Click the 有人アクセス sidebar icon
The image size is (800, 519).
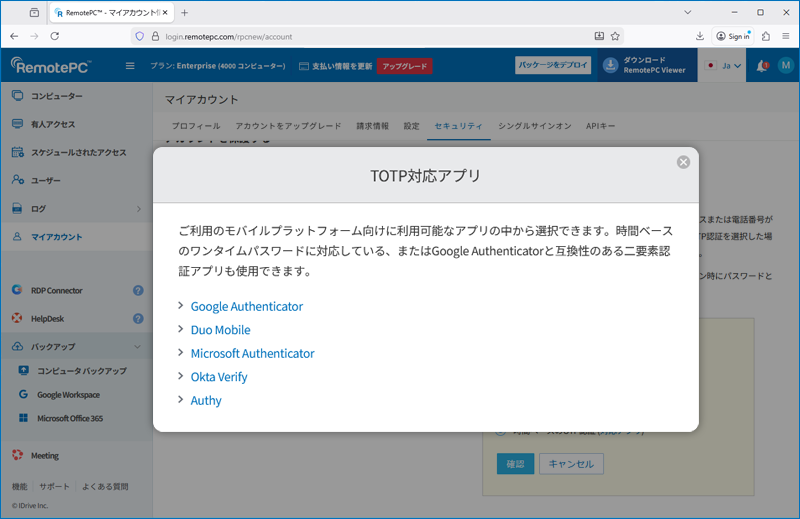coord(17,124)
